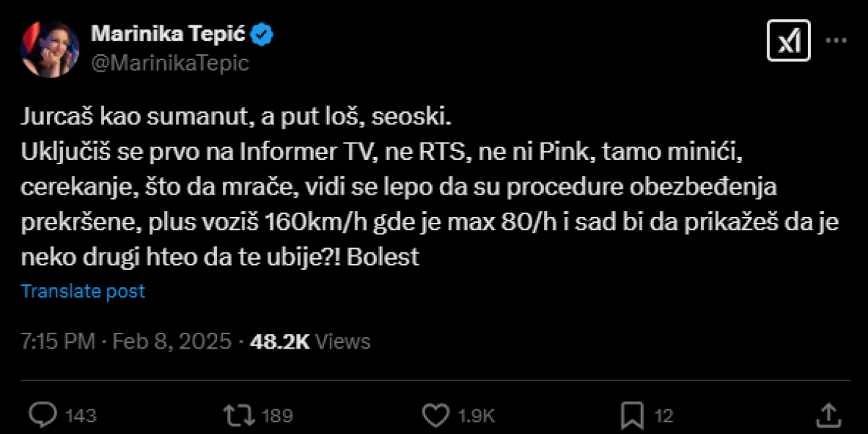Screen dimensions: 868x434
Task: Open Marinika Tepić's profile picture
Action: tap(50, 49)
